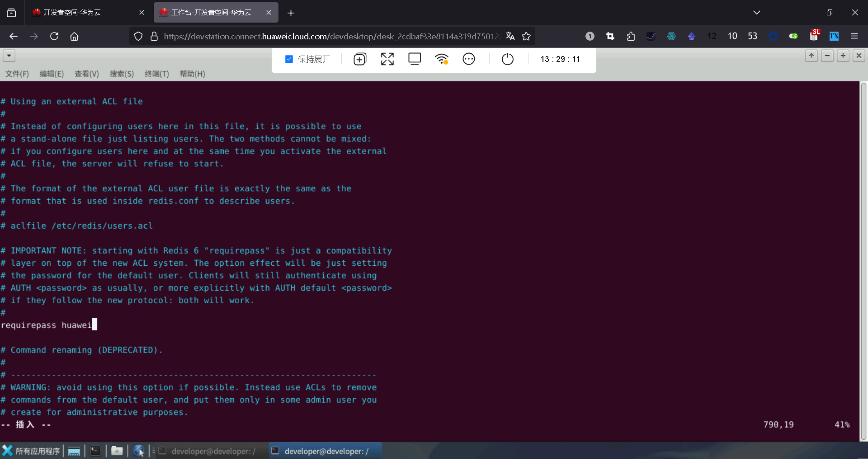Click the '41%' indicator in status line
The image size is (868, 461).
click(842, 424)
